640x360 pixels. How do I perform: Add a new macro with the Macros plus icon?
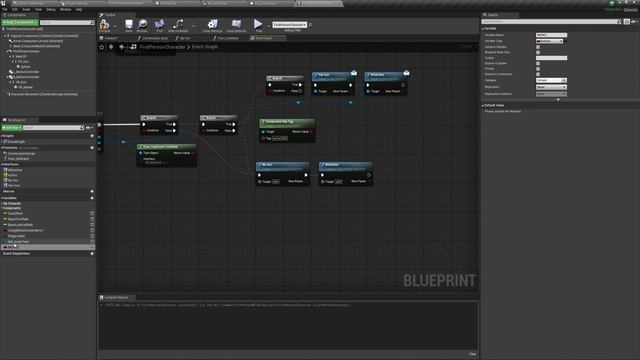tap(92, 191)
